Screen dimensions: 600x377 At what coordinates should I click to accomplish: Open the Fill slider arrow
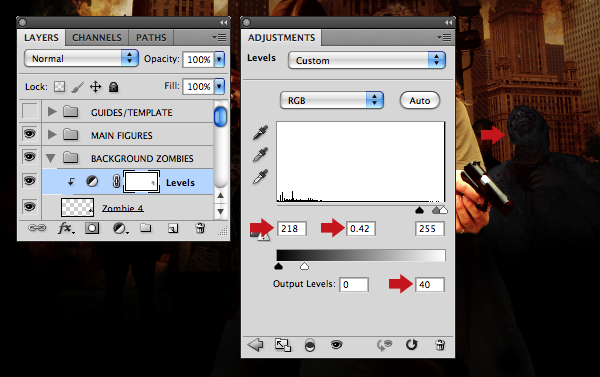coord(219,86)
